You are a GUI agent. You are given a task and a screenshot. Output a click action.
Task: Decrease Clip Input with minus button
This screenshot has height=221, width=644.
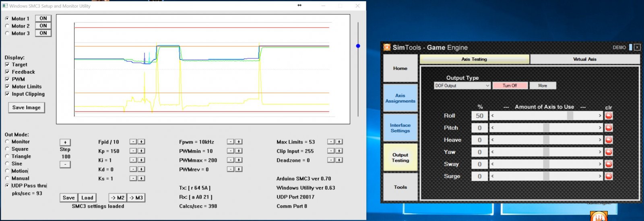tap(331, 151)
